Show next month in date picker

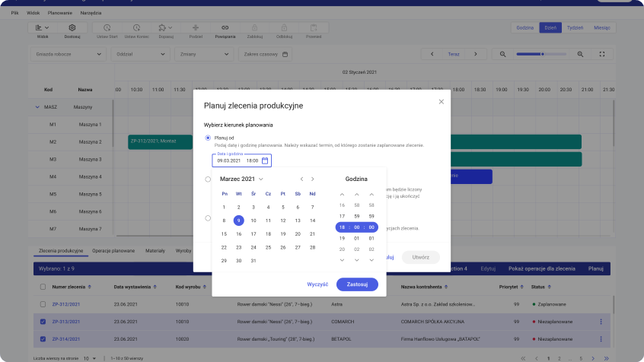313,179
